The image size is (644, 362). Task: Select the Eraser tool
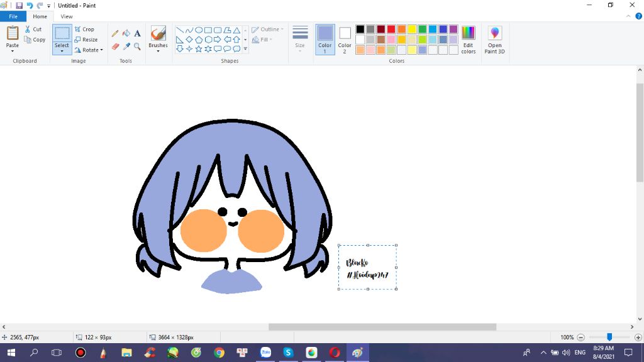click(x=114, y=45)
